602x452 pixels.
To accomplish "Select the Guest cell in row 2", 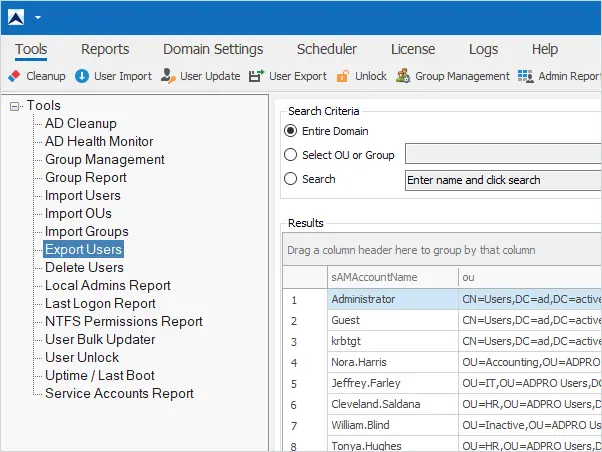I will pyautogui.click(x=393, y=320).
